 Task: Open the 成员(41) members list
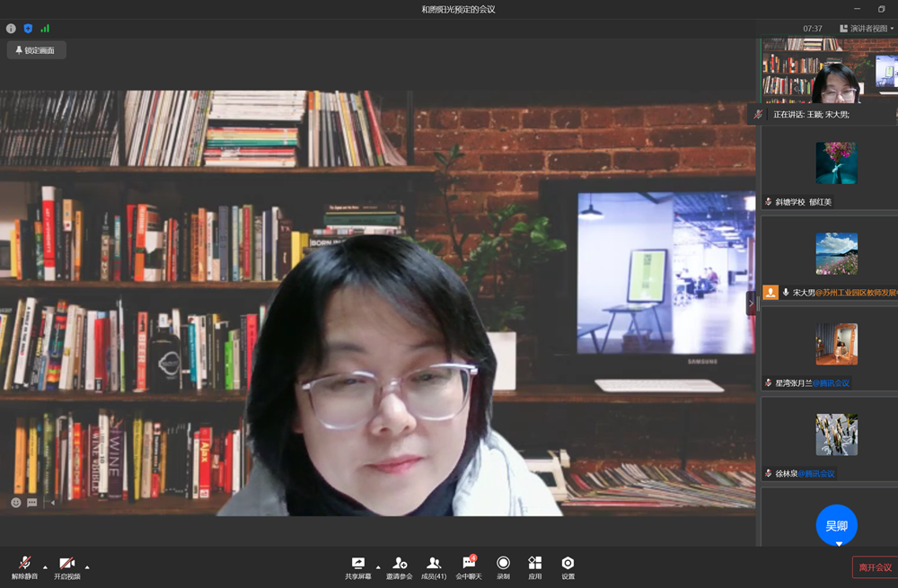pyautogui.click(x=434, y=566)
